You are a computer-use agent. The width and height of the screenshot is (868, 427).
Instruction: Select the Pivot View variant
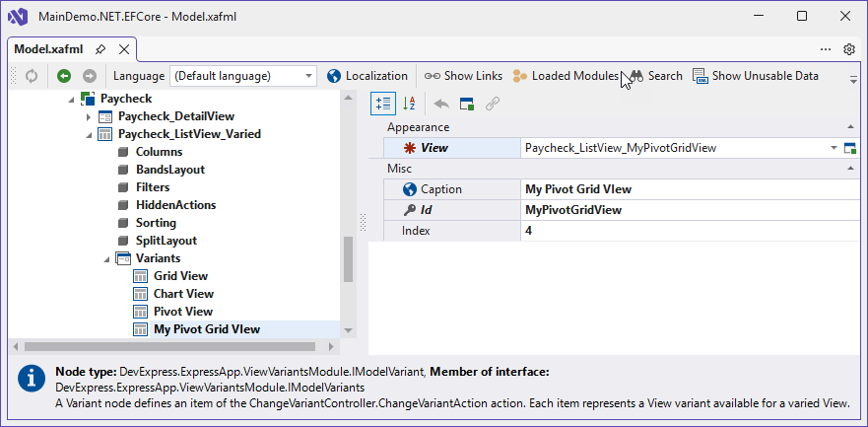(x=183, y=312)
